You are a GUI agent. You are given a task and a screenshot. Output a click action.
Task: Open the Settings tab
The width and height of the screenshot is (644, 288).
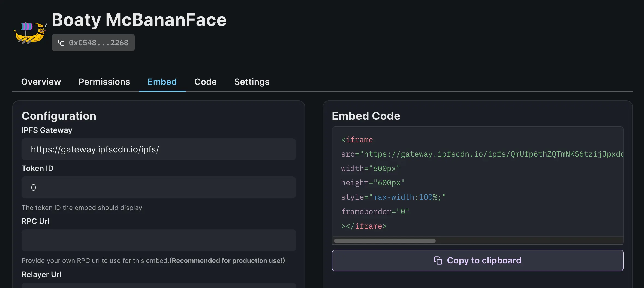[x=252, y=82]
